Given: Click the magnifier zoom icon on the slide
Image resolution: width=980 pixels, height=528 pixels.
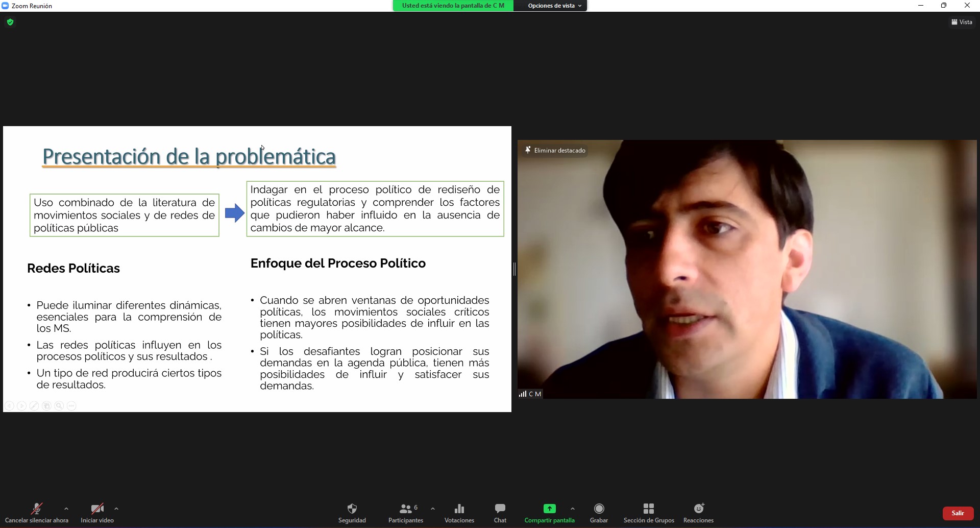Looking at the screenshot, I should 59,406.
